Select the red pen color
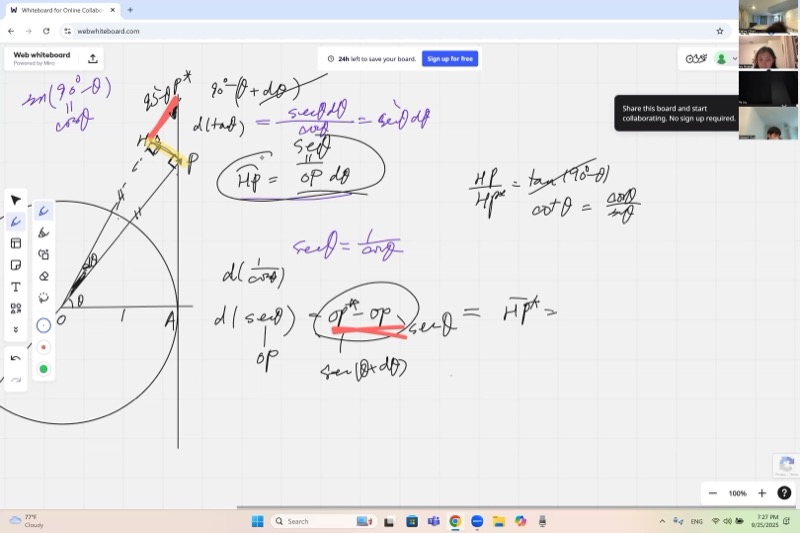This screenshot has width=800, height=533. coord(43,347)
